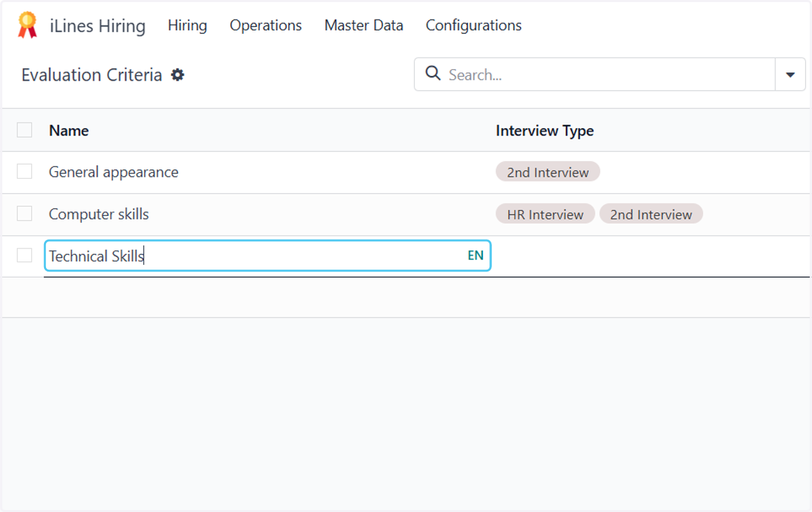
Task: Open the Configurations menu
Action: pyautogui.click(x=474, y=26)
